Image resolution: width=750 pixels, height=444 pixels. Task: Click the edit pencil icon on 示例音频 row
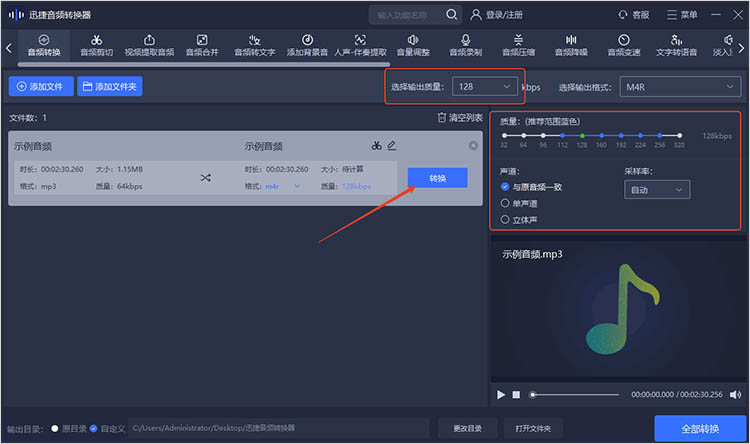point(392,145)
